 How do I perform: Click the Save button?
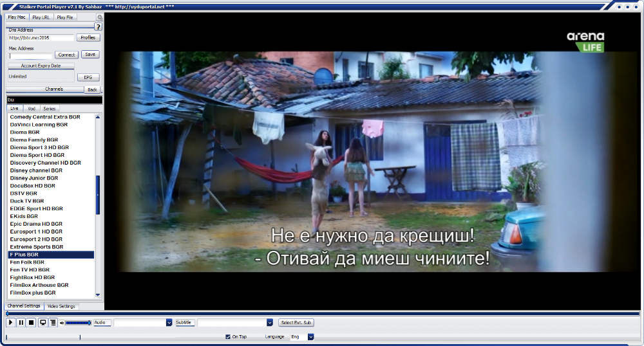pos(90,55)
